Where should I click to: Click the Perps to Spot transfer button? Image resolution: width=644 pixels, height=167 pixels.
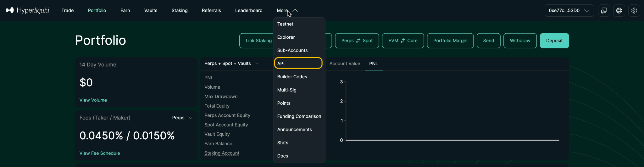(357, 41)
